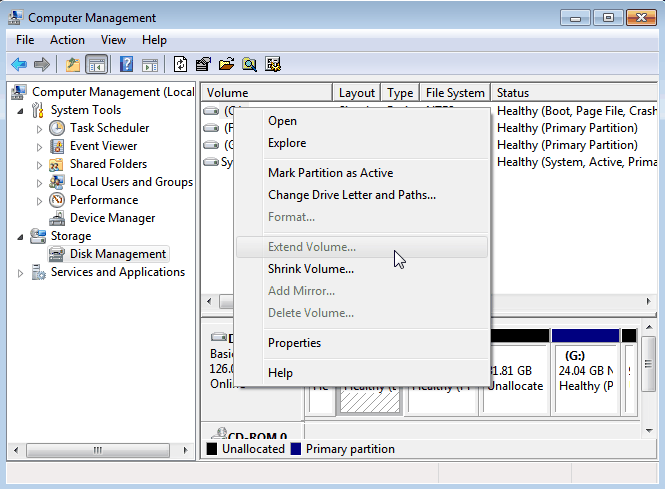Click the Event Viewer icon
The image size is (665, 489).
tap(57, 146)
